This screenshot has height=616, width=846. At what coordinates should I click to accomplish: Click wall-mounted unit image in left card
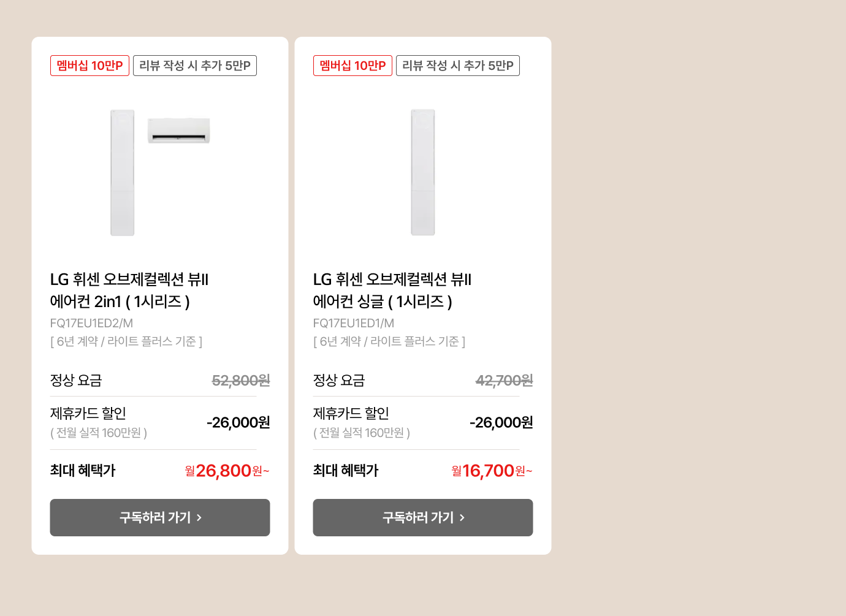pos(179,131)
